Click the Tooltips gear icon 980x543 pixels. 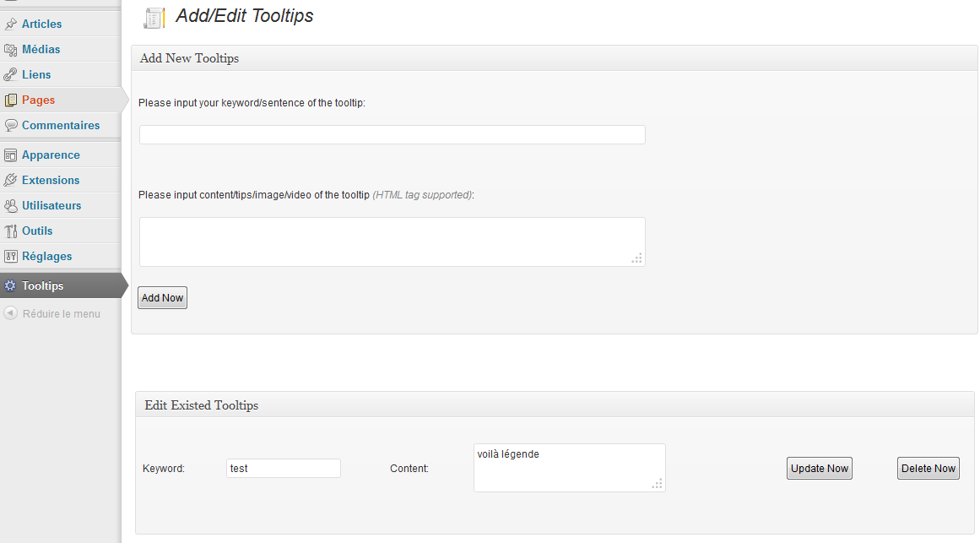click(x=10, y=286)
